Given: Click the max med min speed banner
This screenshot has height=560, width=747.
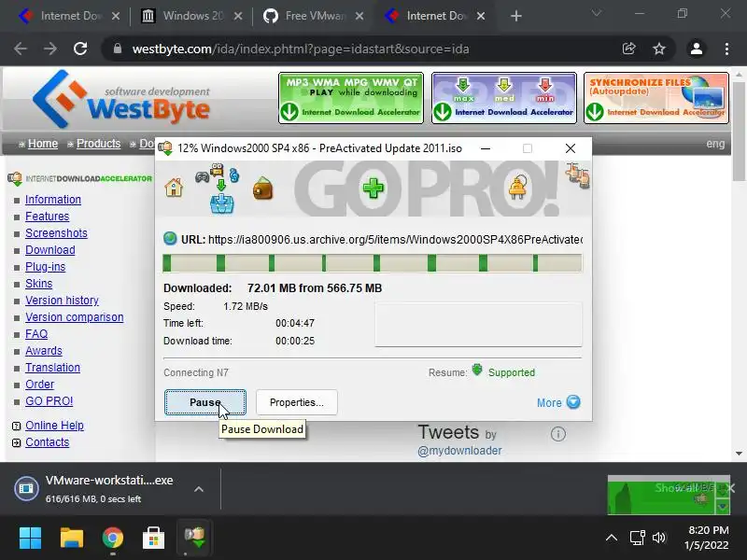Looking at the screenshot, I should tap(504, 98).
